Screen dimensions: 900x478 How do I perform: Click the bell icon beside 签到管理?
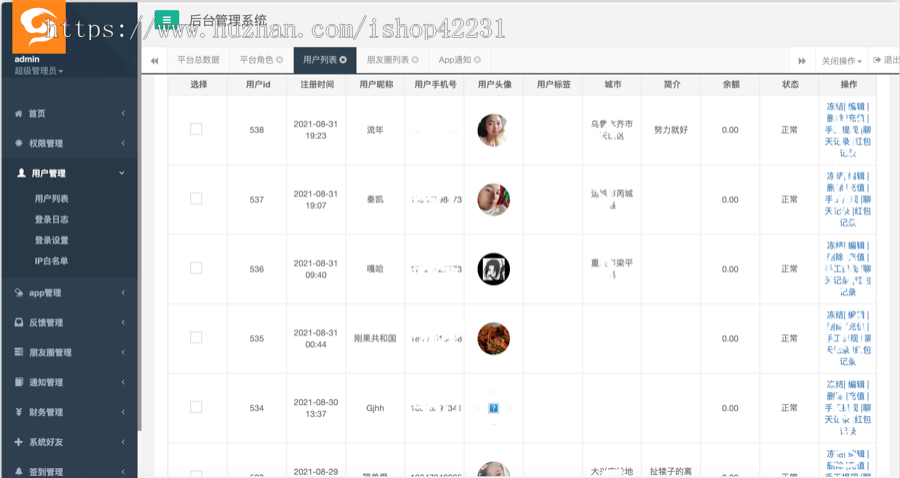pos(18,471)
